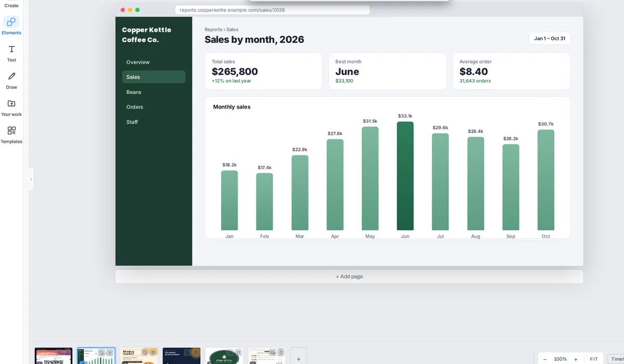Delete the 'Our season by the numbers' page
The height and width of the screenshot is (364, 624).
[x=195, y=353]
